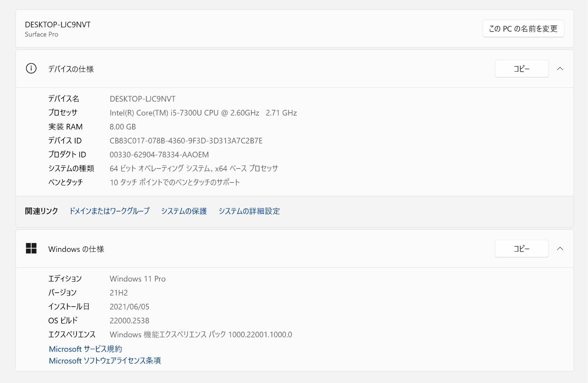Screen dimensions: 588x383
Task: Click the 実装 RAM label
Action: pos(65,127)
